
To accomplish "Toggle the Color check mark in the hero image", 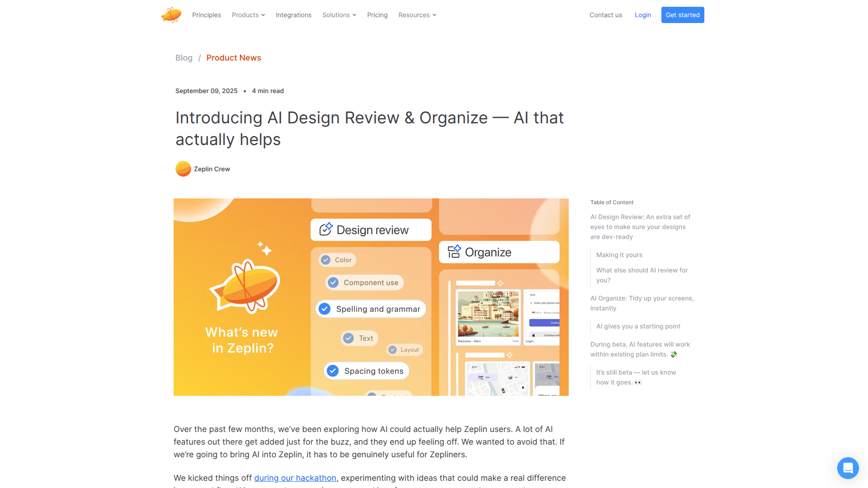I will pos(326,260).
